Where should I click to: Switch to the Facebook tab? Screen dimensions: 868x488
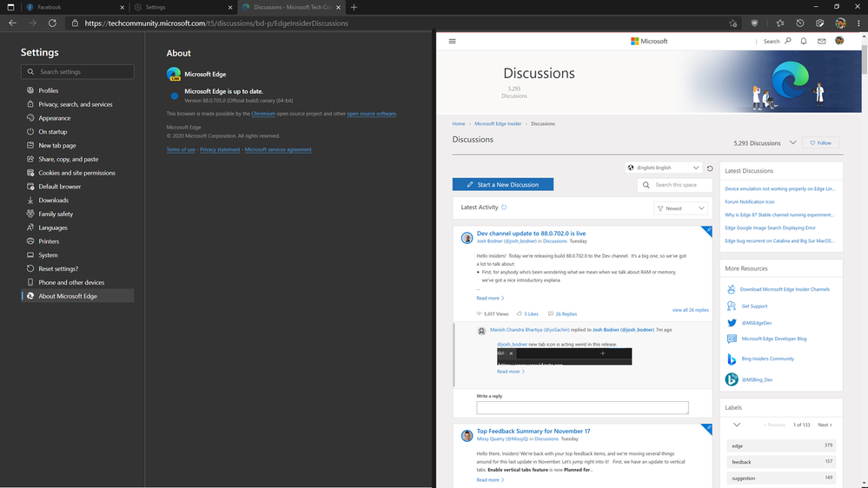[x=74, y=7]
